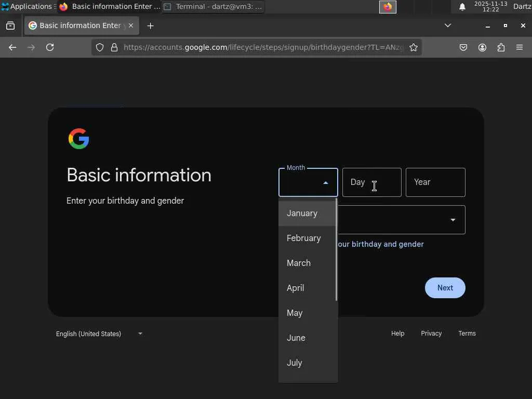Click the month list scrollbar

pos(336,250)
